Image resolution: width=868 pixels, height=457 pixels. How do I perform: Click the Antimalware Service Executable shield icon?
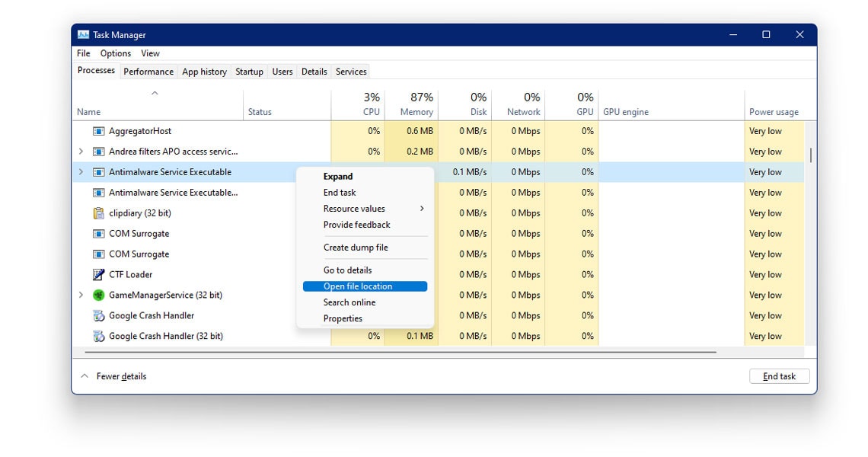click(100, 171)
